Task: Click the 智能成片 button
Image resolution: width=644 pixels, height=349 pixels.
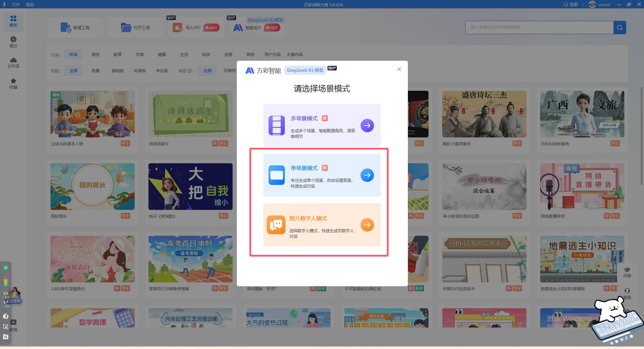Action: click(257, 28)
